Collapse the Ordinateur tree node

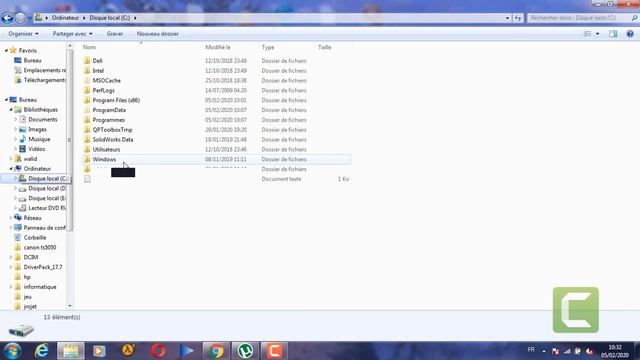pos(11,169)
